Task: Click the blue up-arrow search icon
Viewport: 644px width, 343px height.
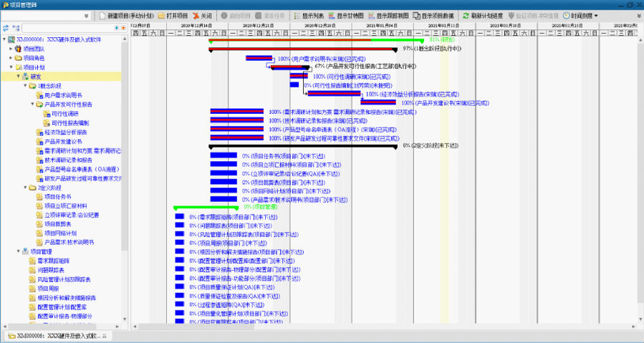Action: coord(117,28)
